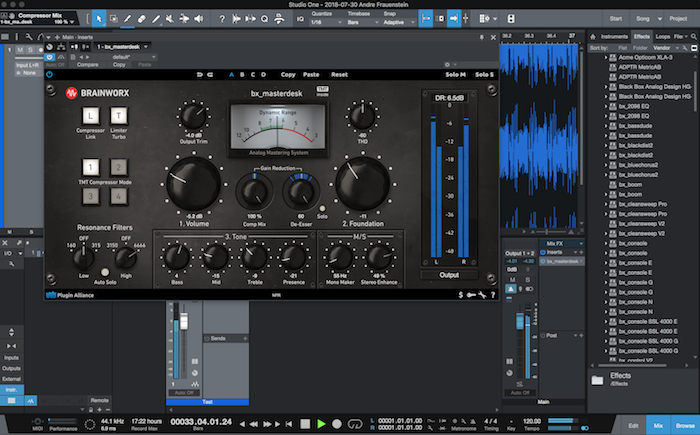This screenshot has height=435, width=700.
Task: Click the plugin undo arrow icon
Action: [x=199, y=75]
